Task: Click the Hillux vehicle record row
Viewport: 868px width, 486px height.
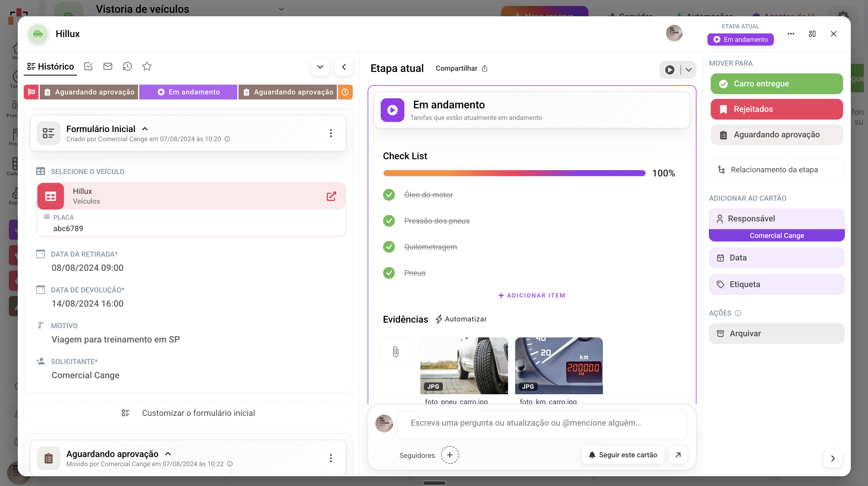Action: (x=191, y=196)
